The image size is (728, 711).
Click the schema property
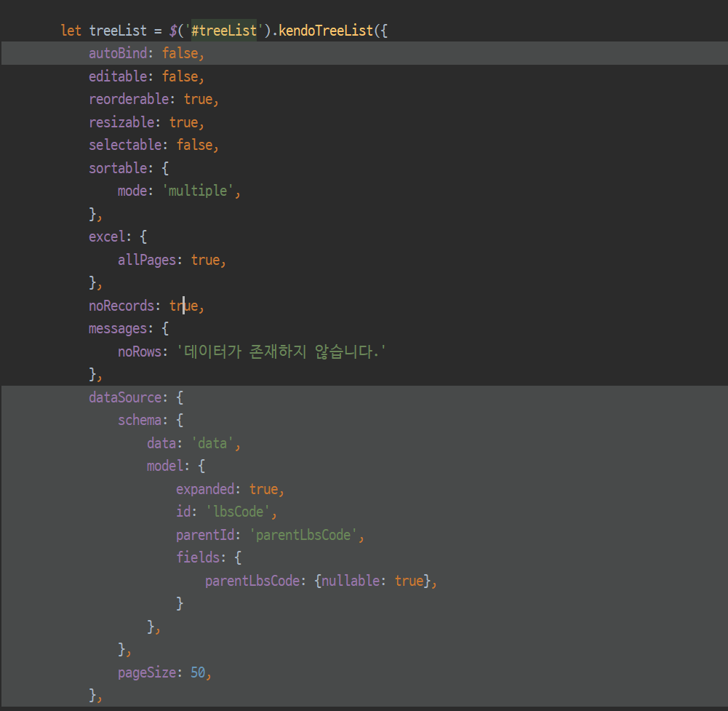(140, 420)
